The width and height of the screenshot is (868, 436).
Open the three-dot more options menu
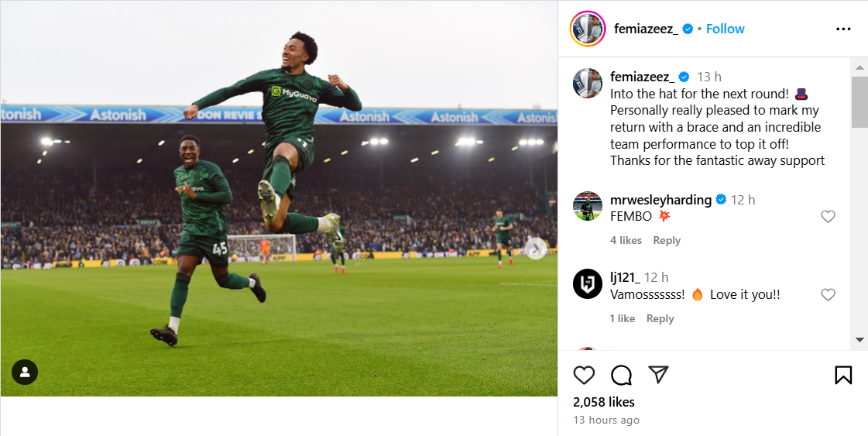[x=843, y=29]
